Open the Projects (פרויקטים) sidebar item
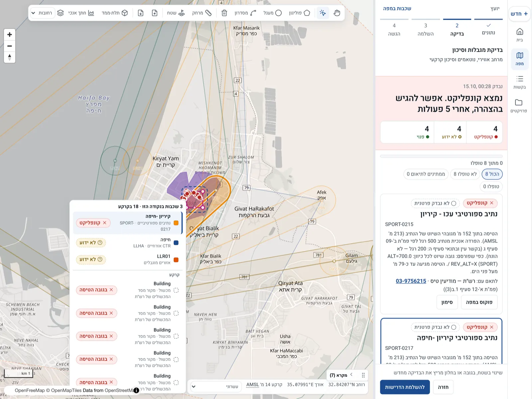This screenshot has width=532, height=399. pyautogui.click(x=519, y=105)
